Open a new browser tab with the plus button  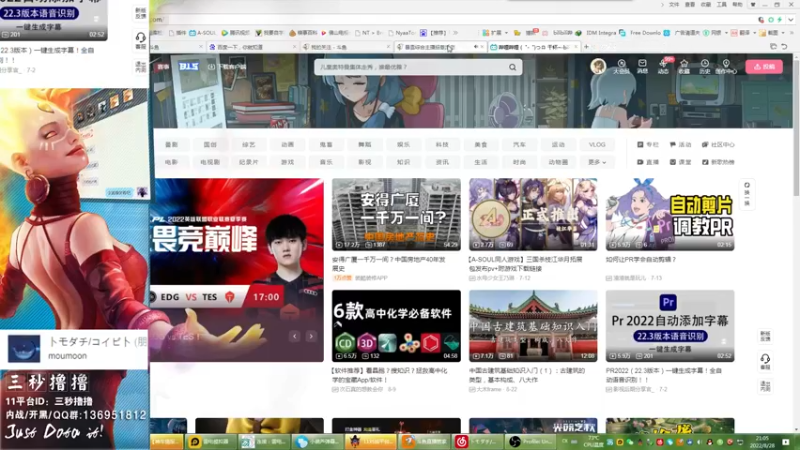(586, 47)
